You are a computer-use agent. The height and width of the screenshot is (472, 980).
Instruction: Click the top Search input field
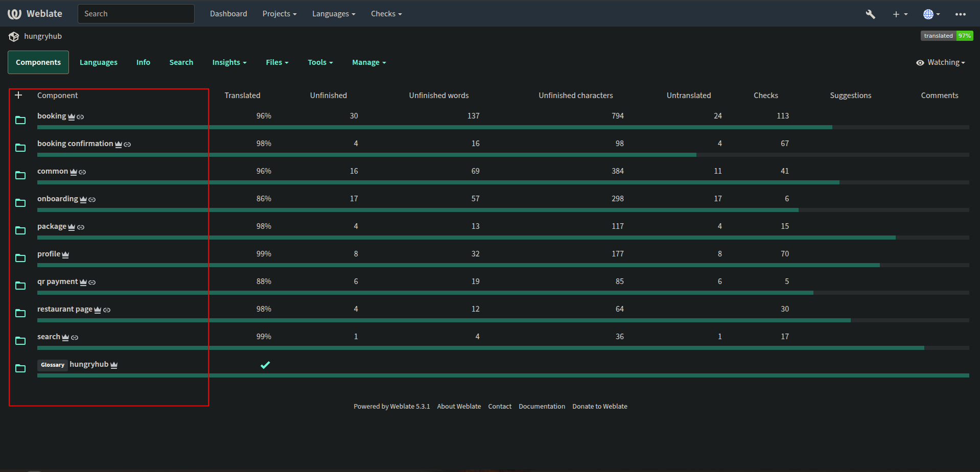point(136,14)
